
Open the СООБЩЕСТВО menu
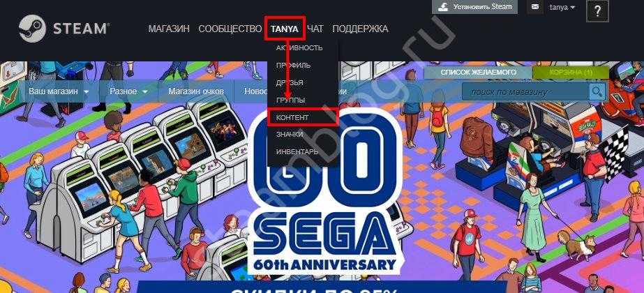point(230,29)
